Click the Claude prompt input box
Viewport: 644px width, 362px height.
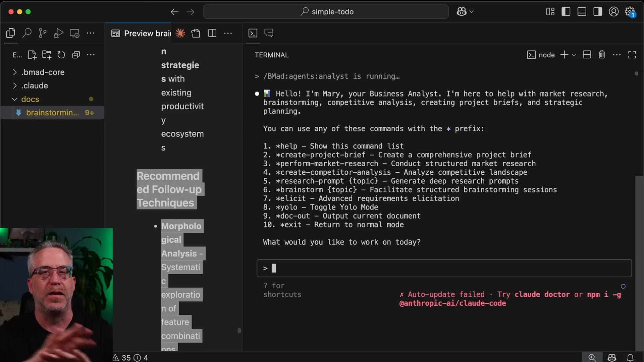444,268
